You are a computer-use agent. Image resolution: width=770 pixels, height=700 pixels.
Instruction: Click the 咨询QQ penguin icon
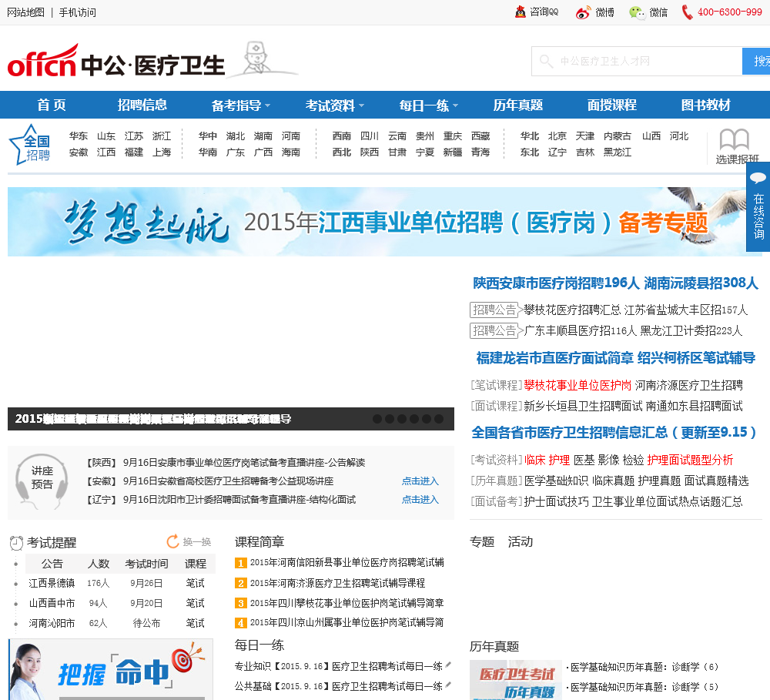520,12
